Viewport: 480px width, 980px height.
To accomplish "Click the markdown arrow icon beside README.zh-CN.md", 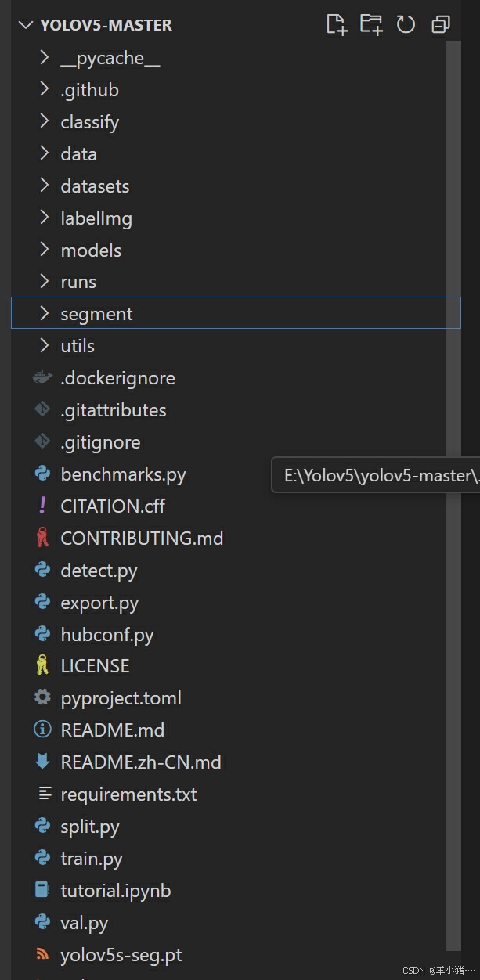I will (42, 762).
